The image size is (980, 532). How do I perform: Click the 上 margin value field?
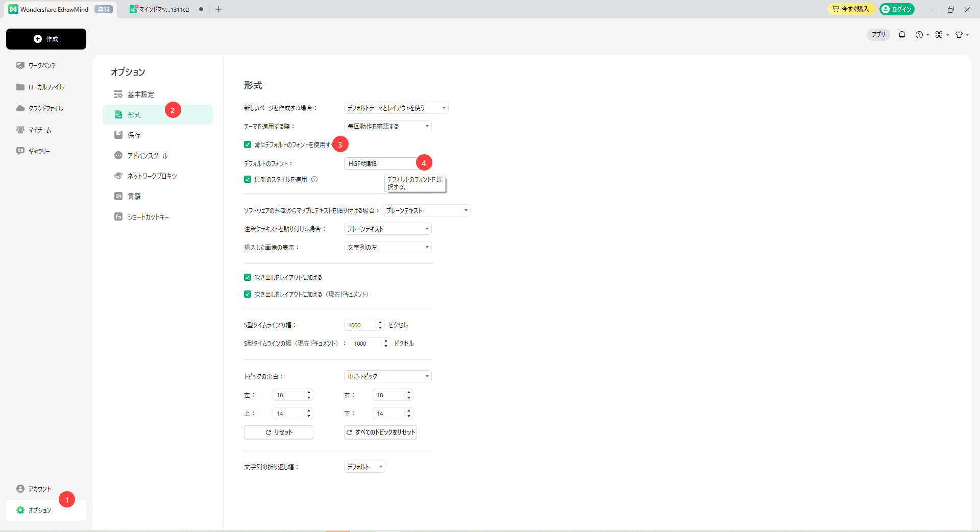pyautogui.click(x=289, y=413)
